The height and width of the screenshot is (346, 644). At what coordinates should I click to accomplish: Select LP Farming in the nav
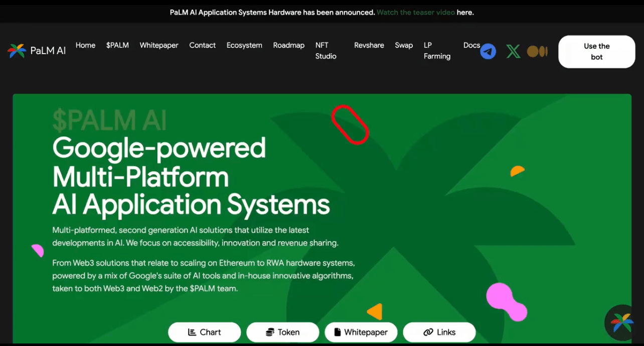(437, 51)
